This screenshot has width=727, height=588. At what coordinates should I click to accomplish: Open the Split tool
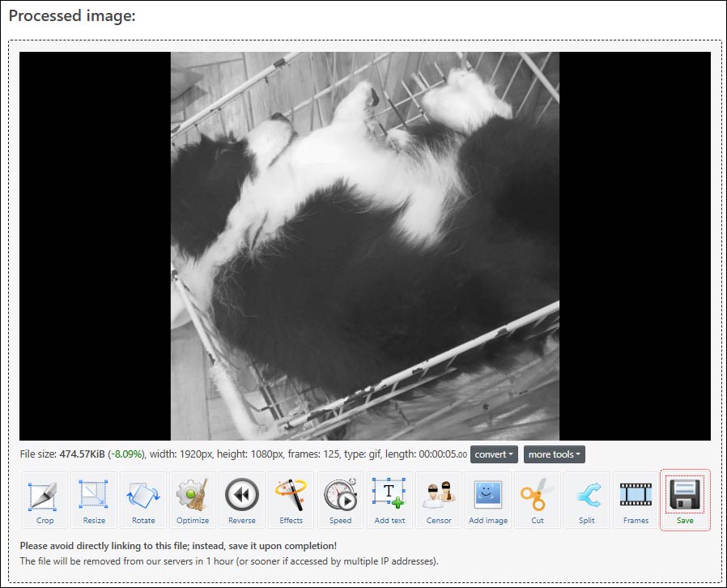coord(586,500)
